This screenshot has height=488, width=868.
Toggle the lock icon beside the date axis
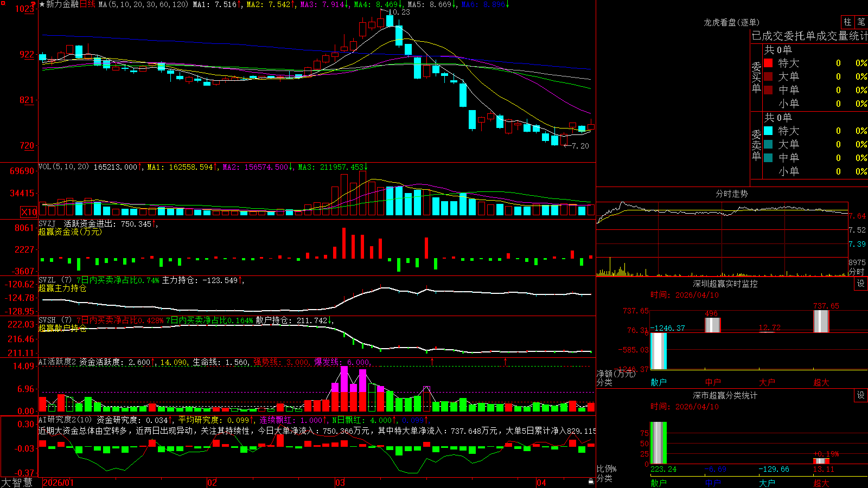[591, 481]
